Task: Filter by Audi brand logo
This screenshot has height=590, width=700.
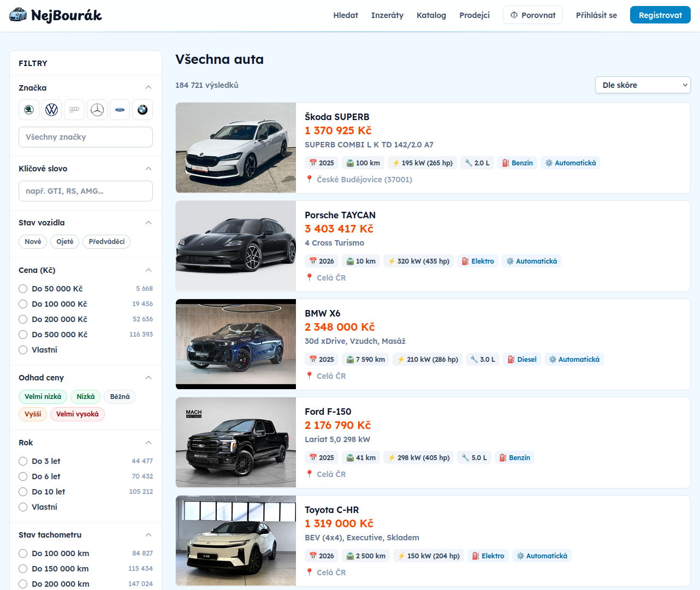Action: coord(74,110)
